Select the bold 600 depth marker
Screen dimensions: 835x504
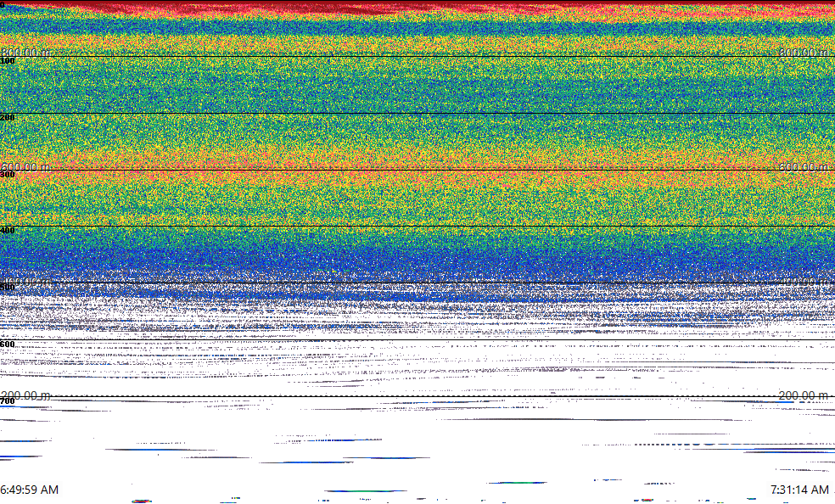8,344
